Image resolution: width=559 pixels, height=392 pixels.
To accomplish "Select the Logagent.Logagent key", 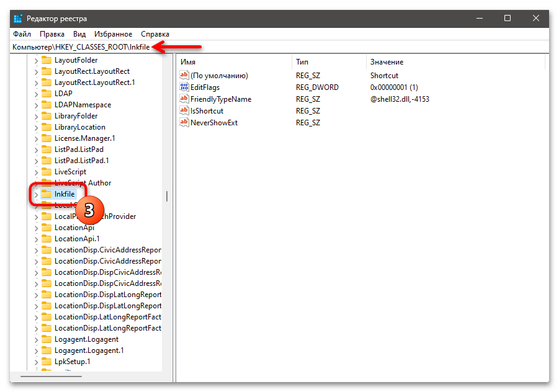I will coord(86,339).
